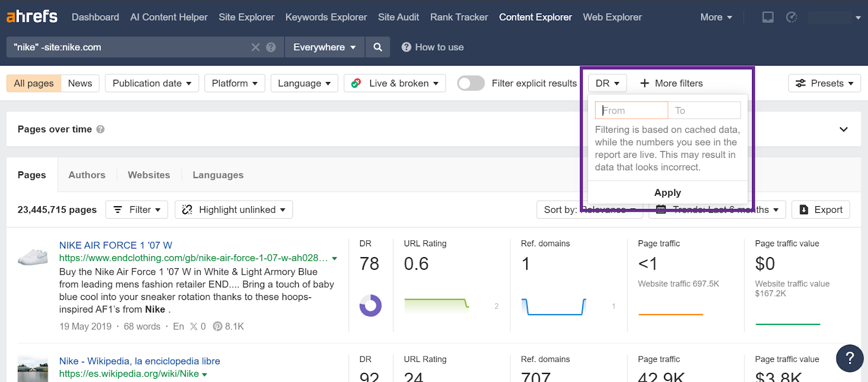868x382 pixels.
Task: Click X share count icon
Action: [x=194, y=327]
